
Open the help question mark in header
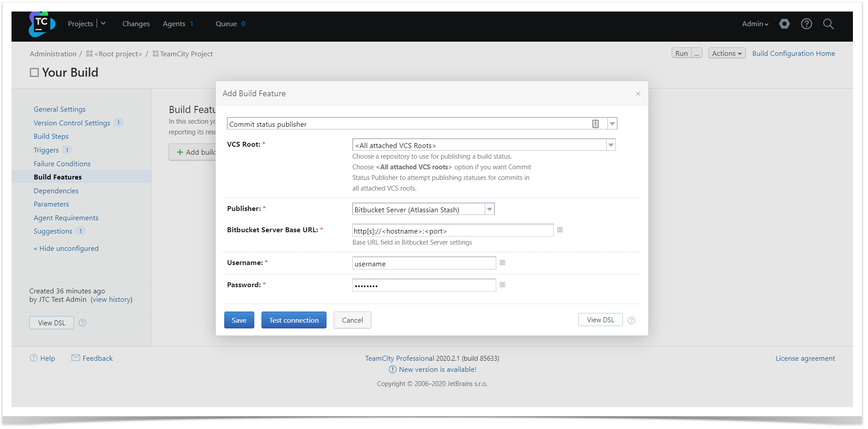click(x=806, y=24)
